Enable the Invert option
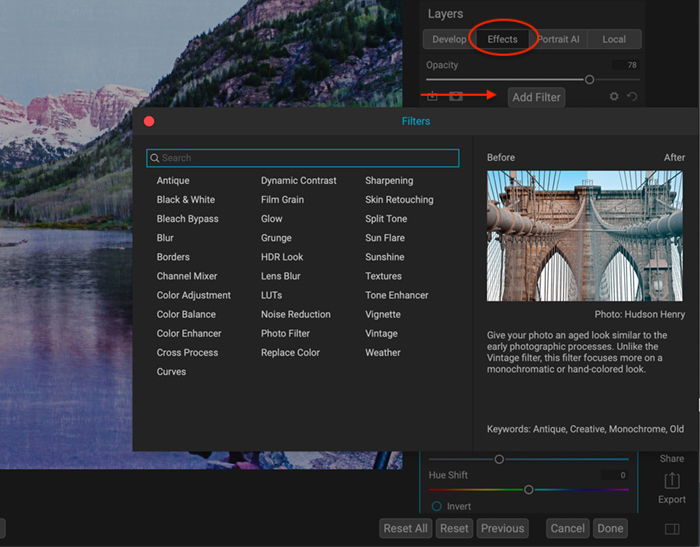The width and height of the screenshot is (700, 547). (436, 507)
